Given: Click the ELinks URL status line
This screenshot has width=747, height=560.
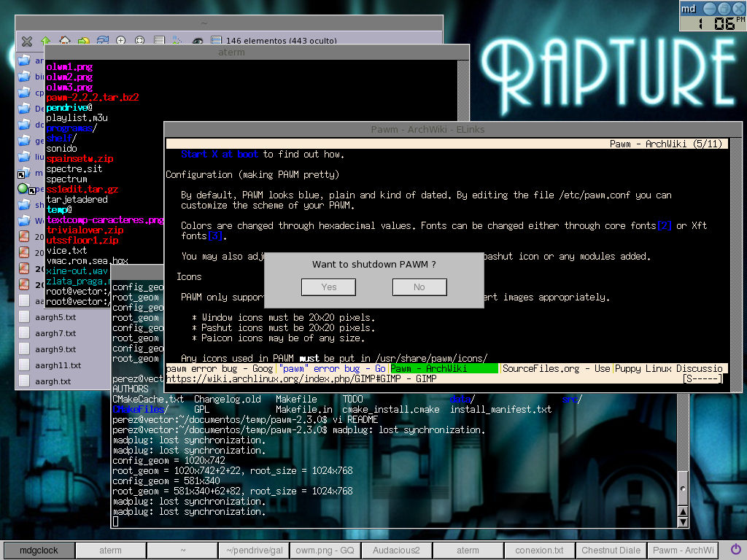Looking at the screenshot, I should coord(444,379).
